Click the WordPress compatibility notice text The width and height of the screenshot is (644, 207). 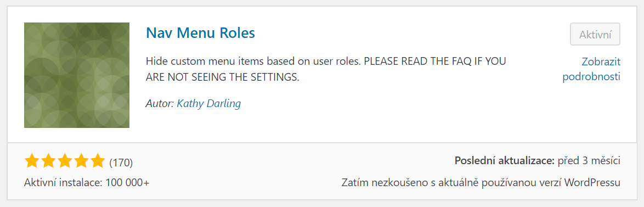(481, 182)
